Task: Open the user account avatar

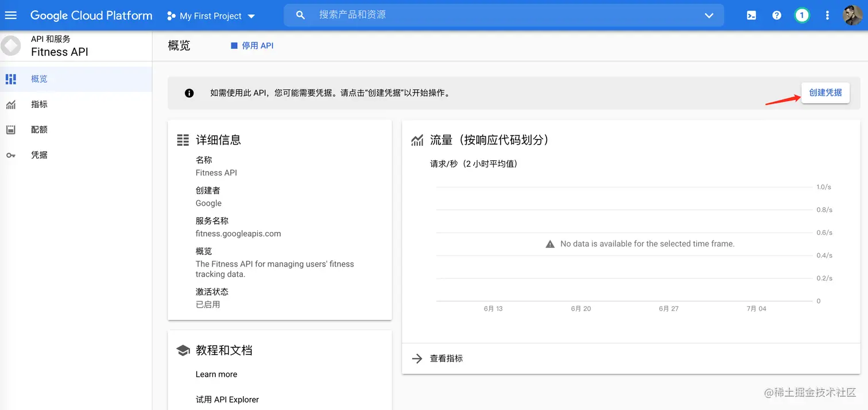Action: click(x=852, y=16)
